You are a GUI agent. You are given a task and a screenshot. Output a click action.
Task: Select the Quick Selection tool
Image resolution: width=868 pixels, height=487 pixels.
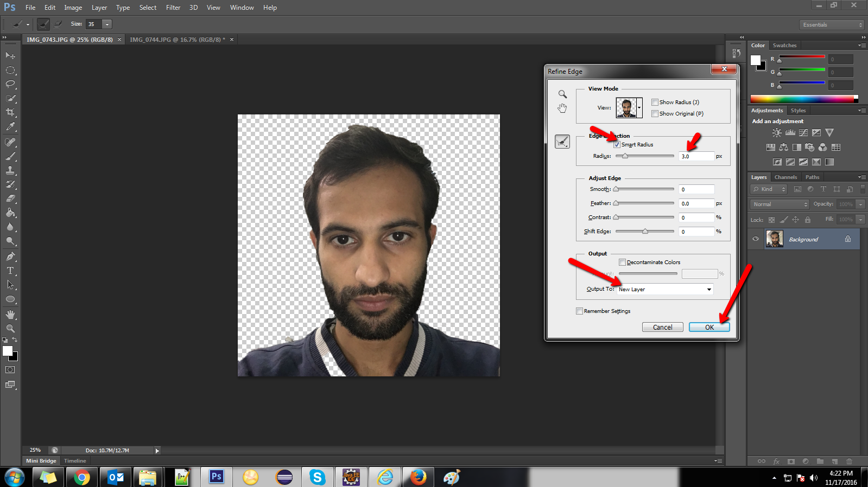[x=10, y=98]
